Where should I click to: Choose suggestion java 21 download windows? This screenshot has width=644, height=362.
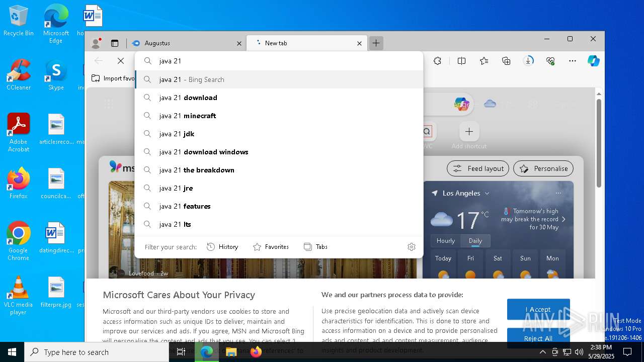point(279,152)
